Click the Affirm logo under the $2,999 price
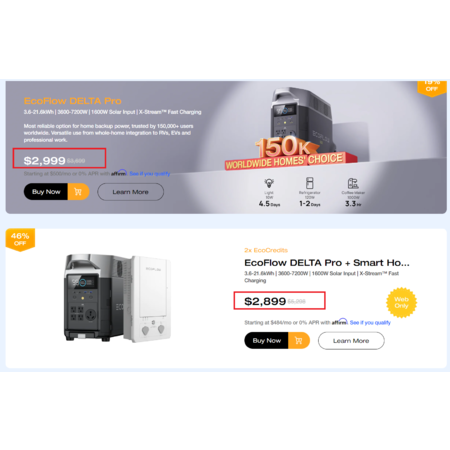The height and width of the screenshot is (450, 450). pos(119,173)
